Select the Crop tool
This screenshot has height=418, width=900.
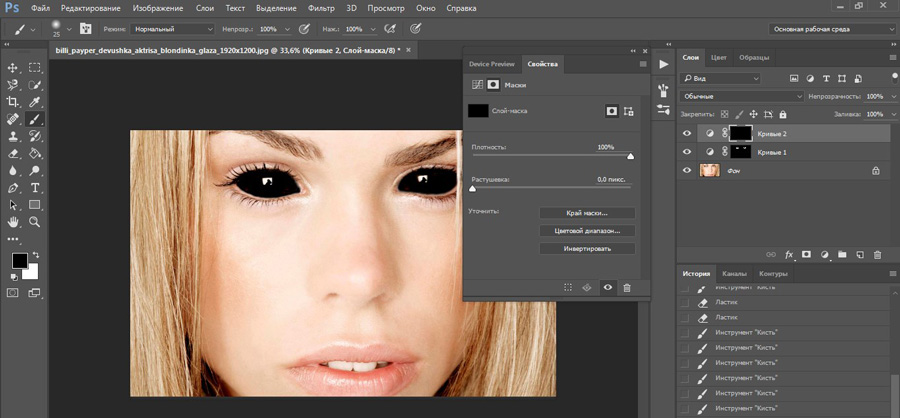(14, 101)
